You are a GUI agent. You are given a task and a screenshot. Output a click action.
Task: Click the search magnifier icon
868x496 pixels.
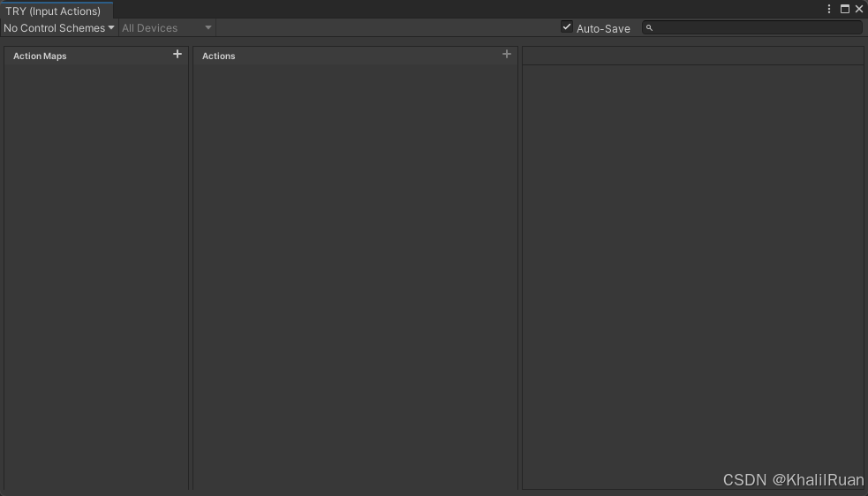click(649, 27)
